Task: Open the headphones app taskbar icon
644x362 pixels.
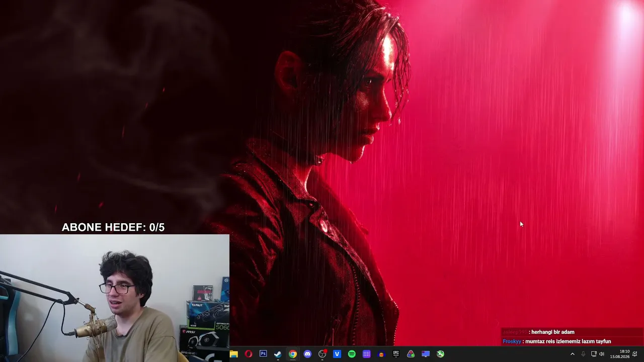Action: point(381,354)
